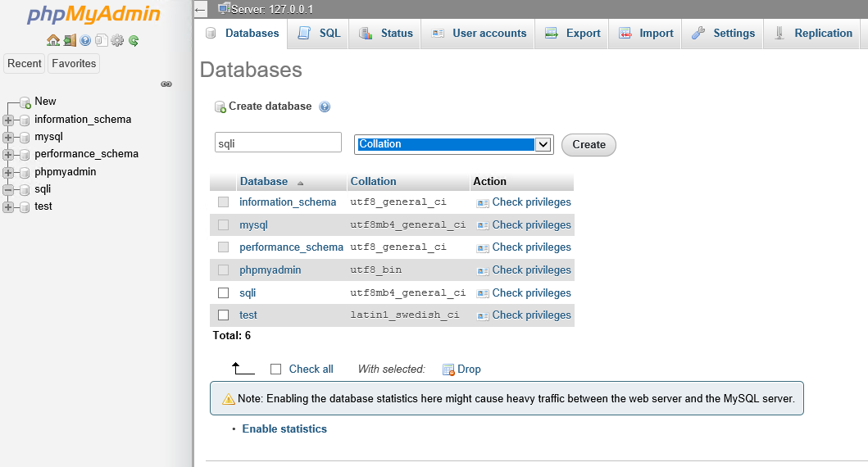Tick the checkbox for sqli database
Image resolution: width=868 pixels, height=467 pixels.
click(x=223, y=292)
